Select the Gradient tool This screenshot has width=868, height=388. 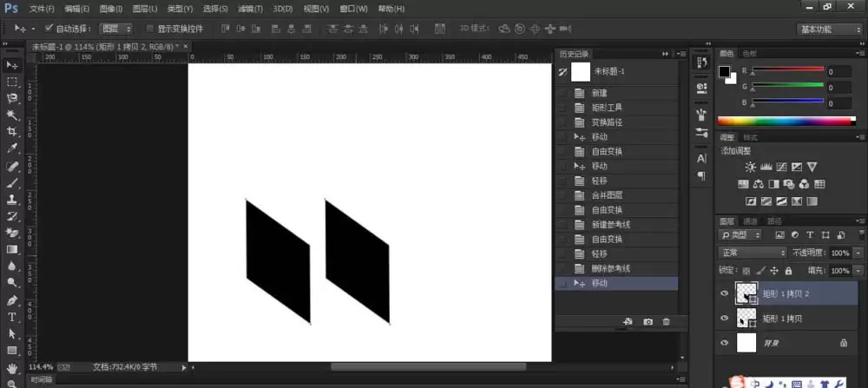click(x=11, y=250)
